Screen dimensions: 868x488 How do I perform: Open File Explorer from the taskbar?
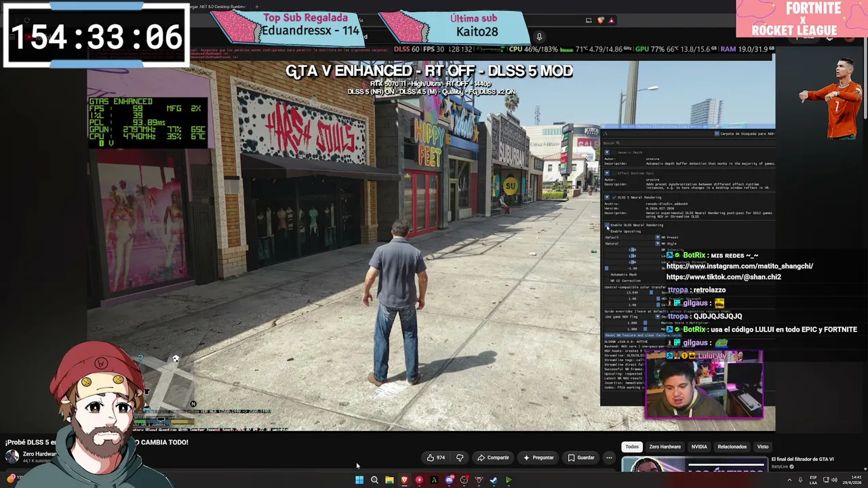pyautogui.click(x=389, y=480)
